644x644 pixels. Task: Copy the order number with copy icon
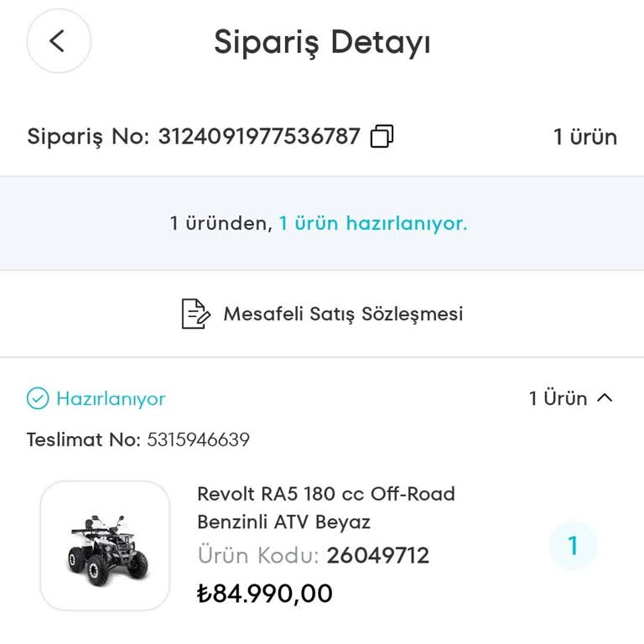382,136
